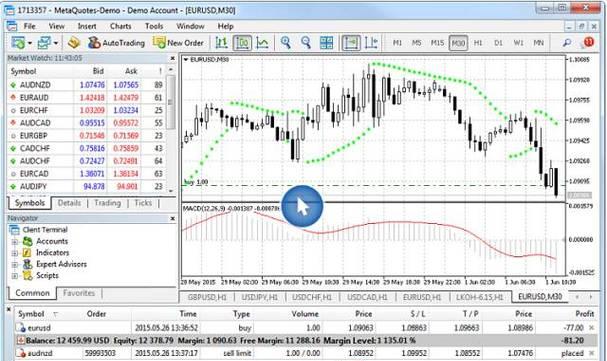
Task: Select the candlestick chart icon
Action: 242,43
